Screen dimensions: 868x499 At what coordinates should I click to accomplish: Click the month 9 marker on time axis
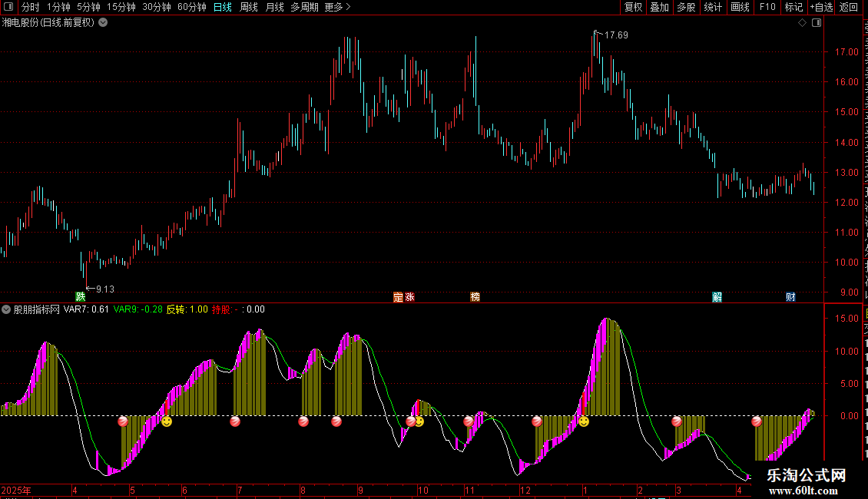360,490
